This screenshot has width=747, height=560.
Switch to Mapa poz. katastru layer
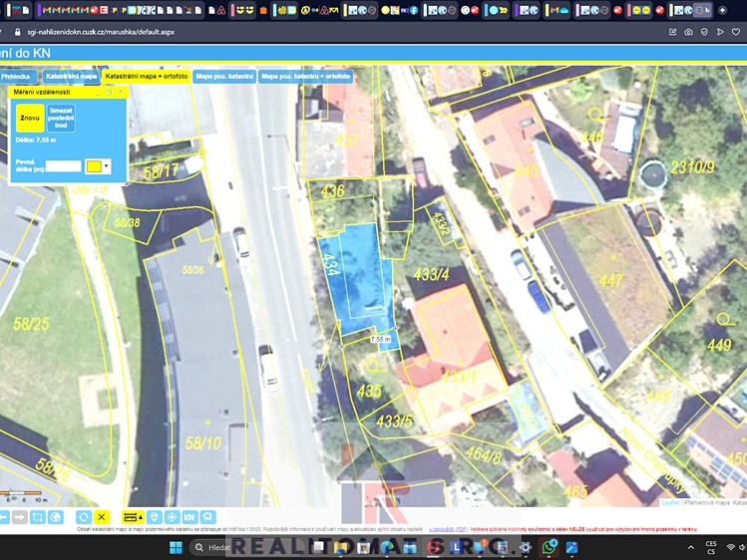pyautogui.click(x=224, y=76)
